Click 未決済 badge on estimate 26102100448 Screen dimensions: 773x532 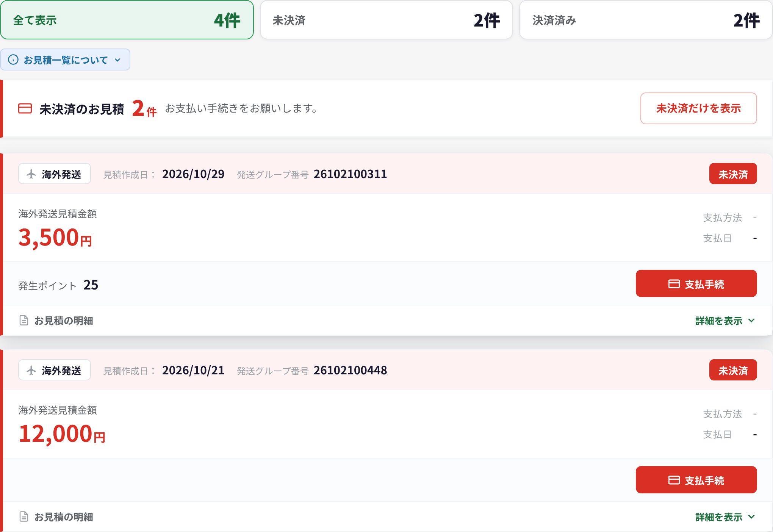coord(733,370)
